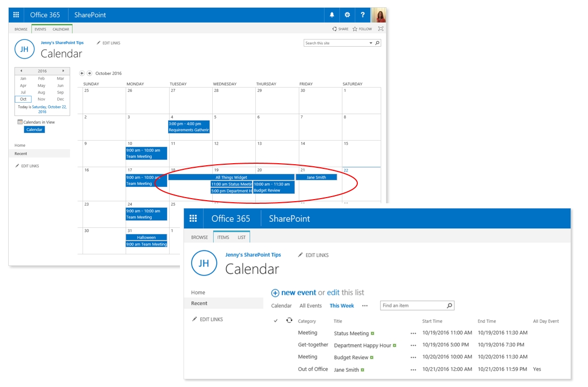Sort by the Start Time column header
This screenshot has height=387, width=588.
[432, 321]
